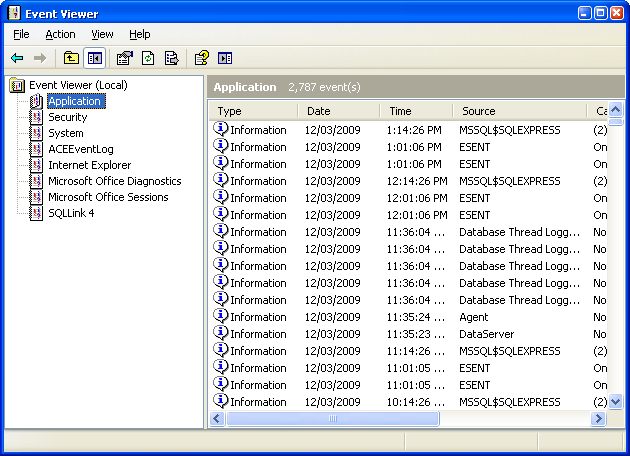This screenshot has height=456, width=630.
Task: Click the 12:14:26 PM time cell
Action: point(417,181)
